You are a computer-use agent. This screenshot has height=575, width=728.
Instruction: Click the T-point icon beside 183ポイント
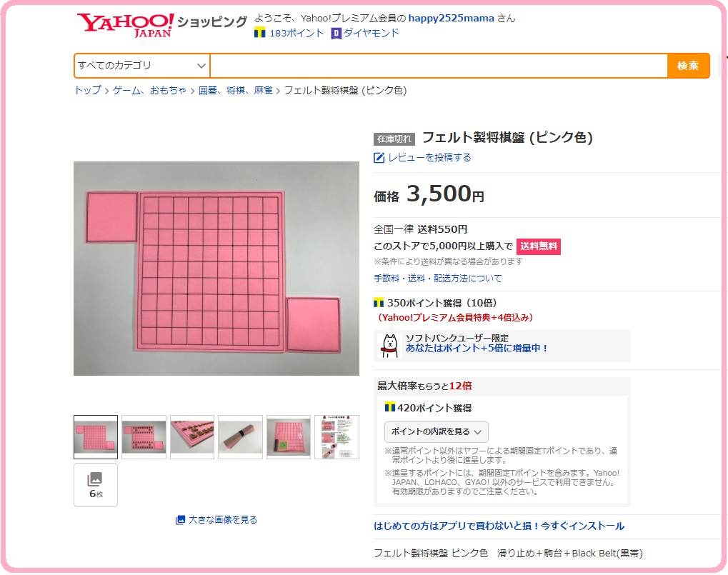[x=259, y=33]
